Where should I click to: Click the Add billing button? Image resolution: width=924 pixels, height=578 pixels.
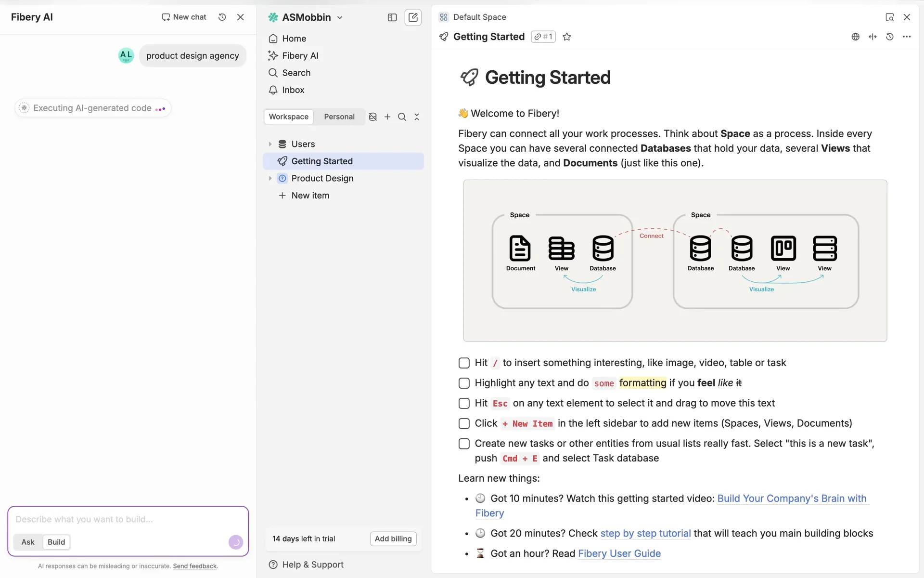click(393, 539)
